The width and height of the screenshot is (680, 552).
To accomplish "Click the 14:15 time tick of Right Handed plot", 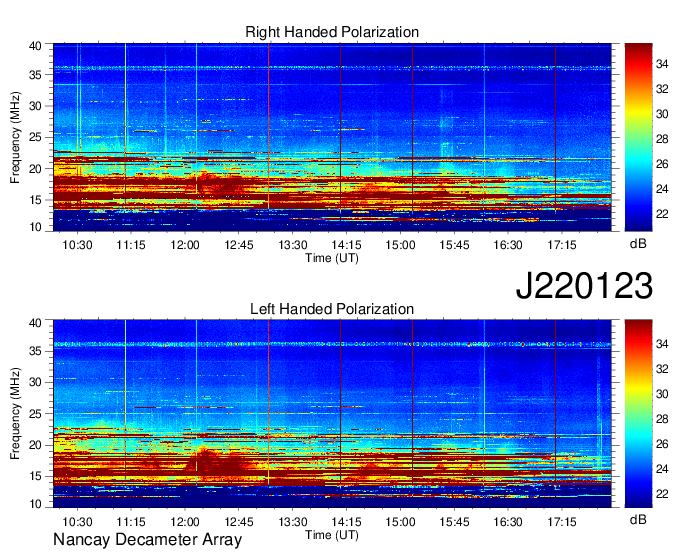I will point(347,245).
